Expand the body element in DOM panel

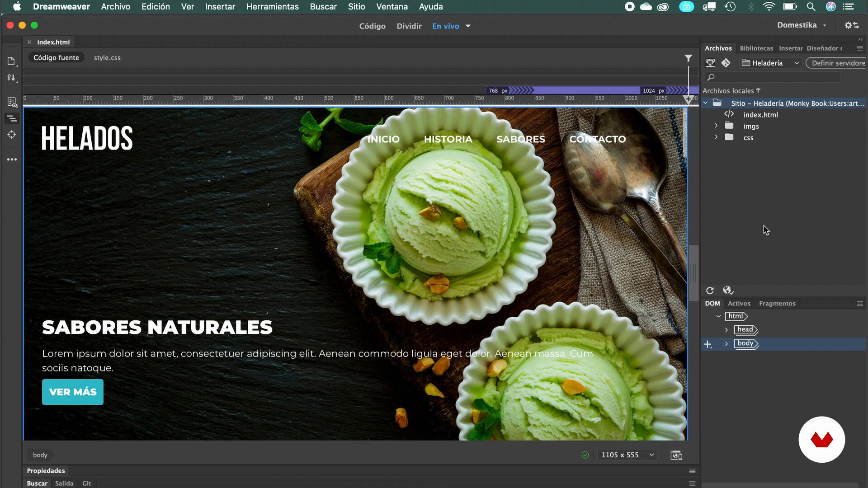pos(726,343)
